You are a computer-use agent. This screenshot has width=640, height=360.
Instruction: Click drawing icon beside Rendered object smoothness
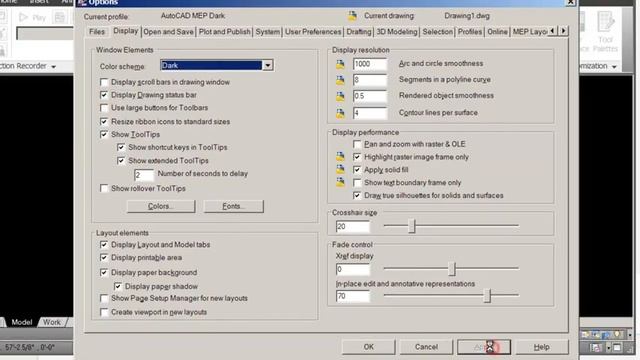[340, 96]
